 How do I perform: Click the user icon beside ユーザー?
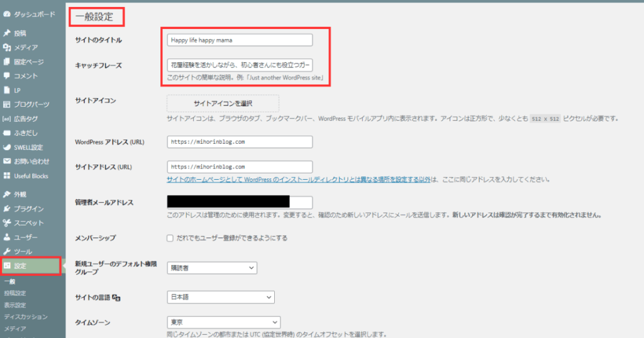(7, 237)
